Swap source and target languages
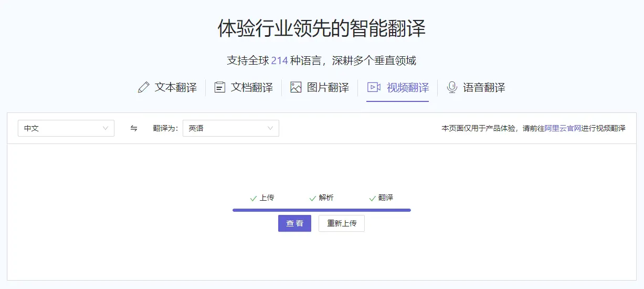Viewport: 644px width, 289px height. click(134, 128)
